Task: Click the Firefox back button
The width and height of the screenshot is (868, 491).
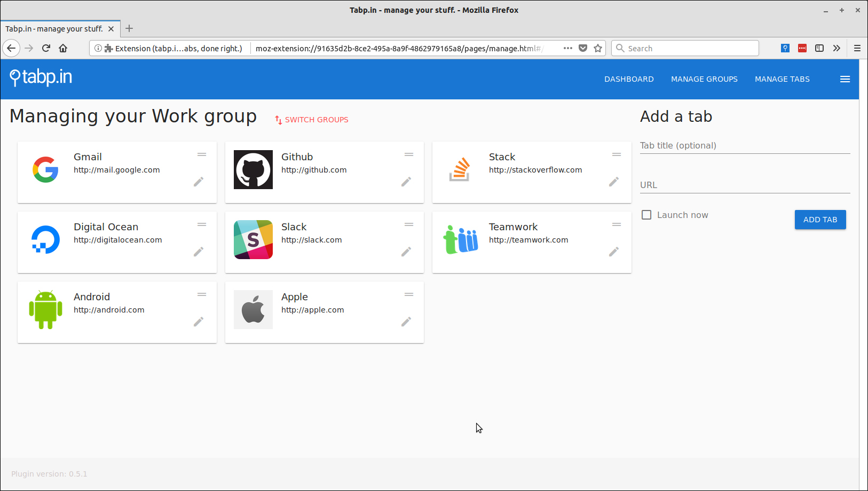Action: click(11, 48)
